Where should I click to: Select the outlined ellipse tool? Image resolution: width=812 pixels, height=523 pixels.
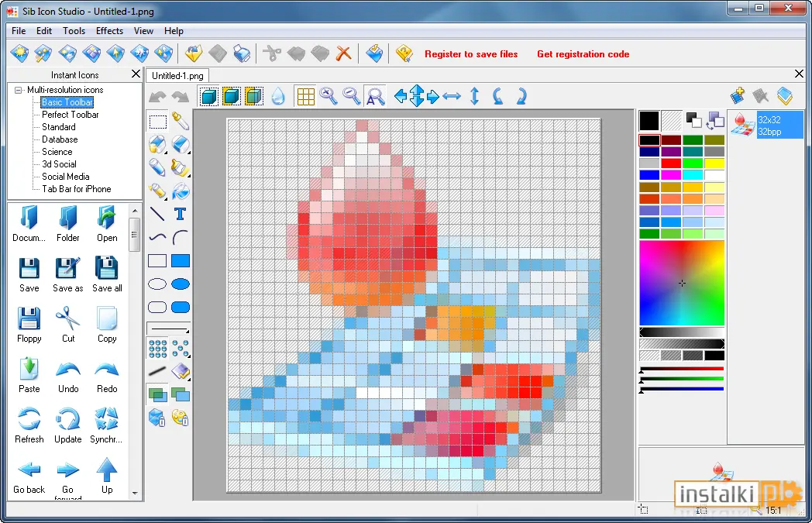pos(157,284)
